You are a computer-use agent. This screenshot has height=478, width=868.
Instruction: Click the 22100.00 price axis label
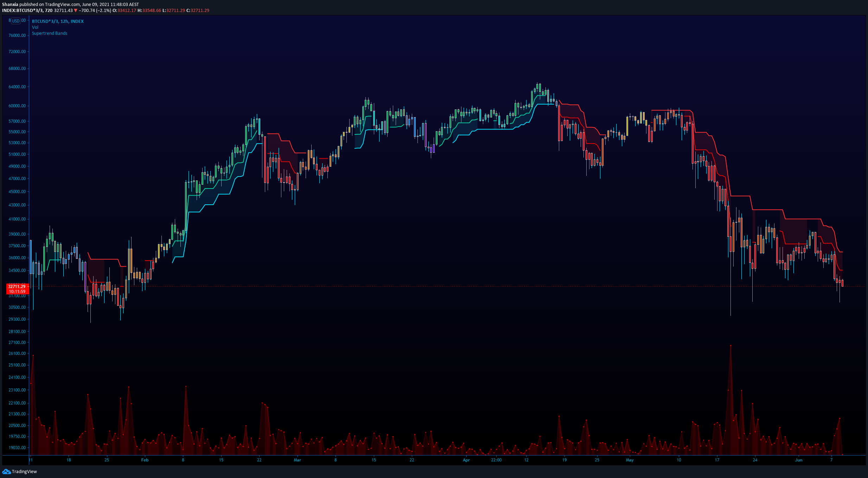pyautogui.click(x=17, y=403)
